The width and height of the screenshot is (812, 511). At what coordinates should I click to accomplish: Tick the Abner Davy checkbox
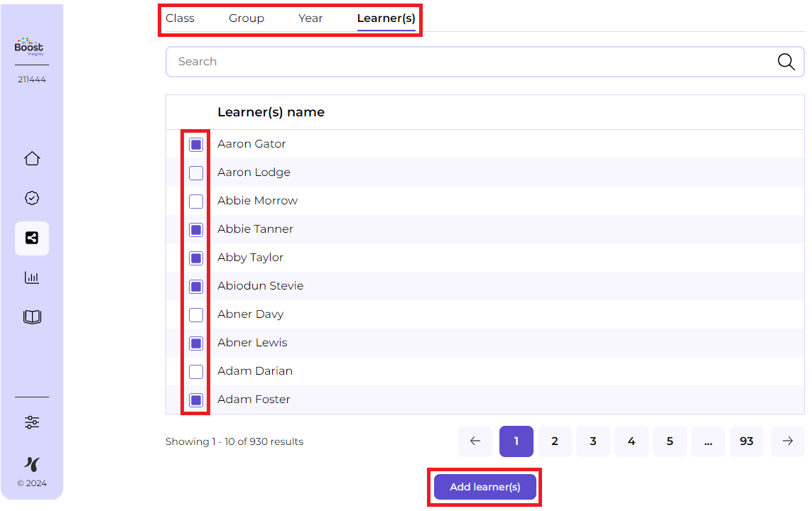click(196, 315)
